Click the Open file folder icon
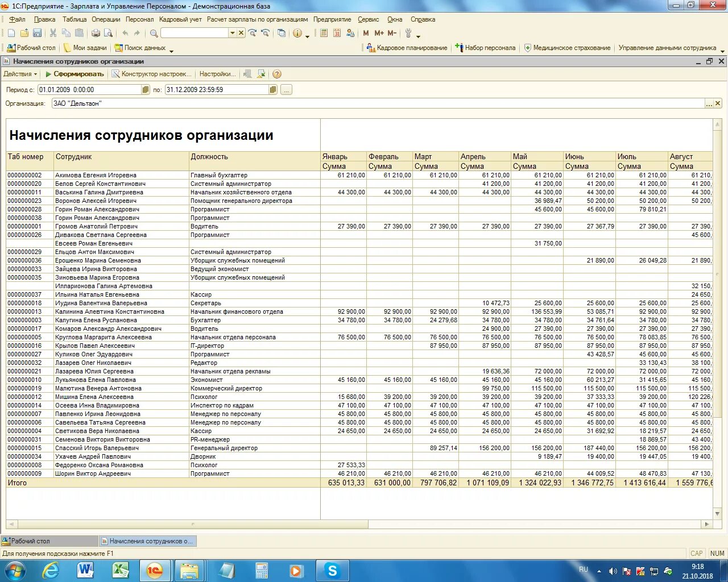The image size is (728, 582). click(x=24, y=34)
